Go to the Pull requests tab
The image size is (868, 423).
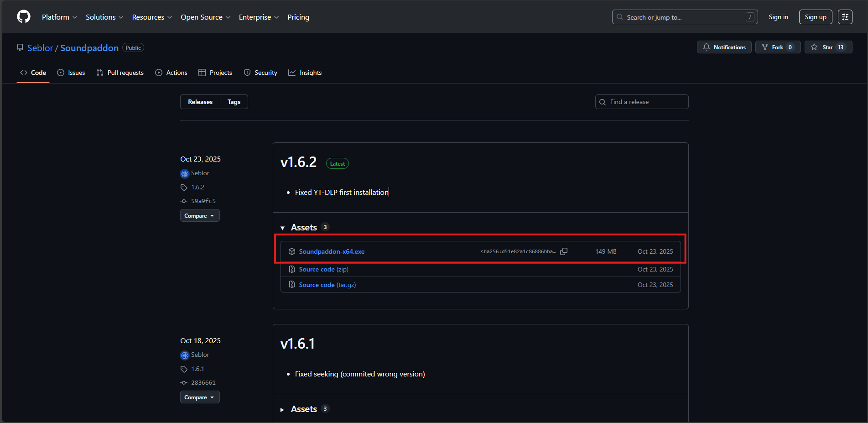[x=120, y=73]
